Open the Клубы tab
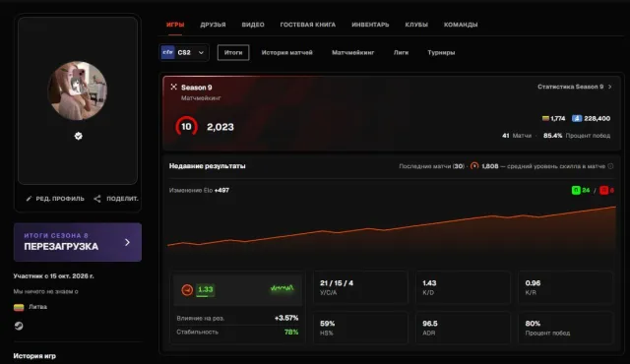This screenshot has width=630, height=364. 416,25
